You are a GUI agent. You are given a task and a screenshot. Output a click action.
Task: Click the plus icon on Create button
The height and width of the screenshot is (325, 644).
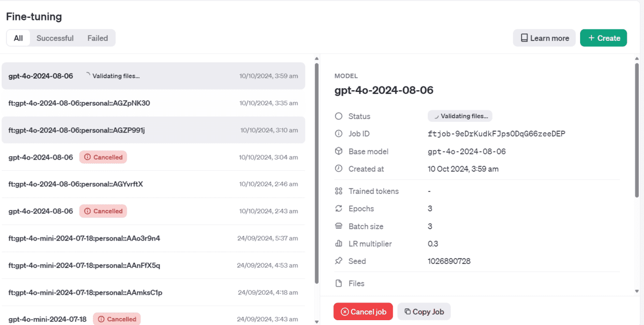[x=591, y=38]
